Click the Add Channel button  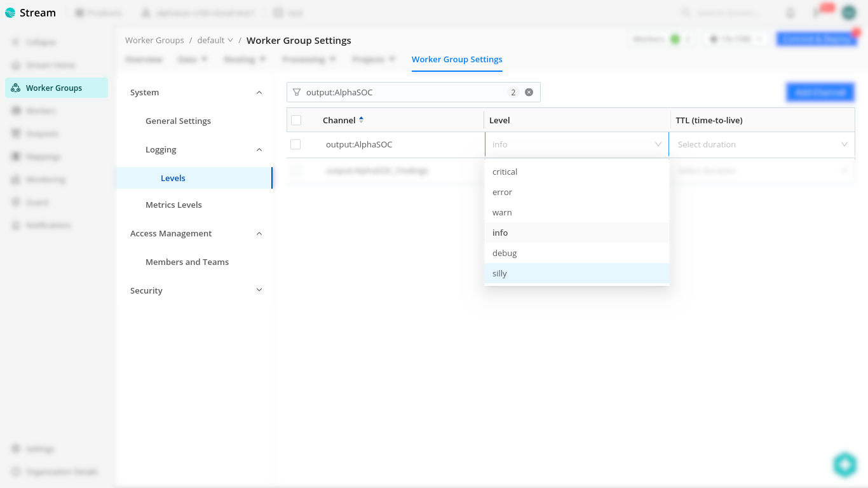820,91
